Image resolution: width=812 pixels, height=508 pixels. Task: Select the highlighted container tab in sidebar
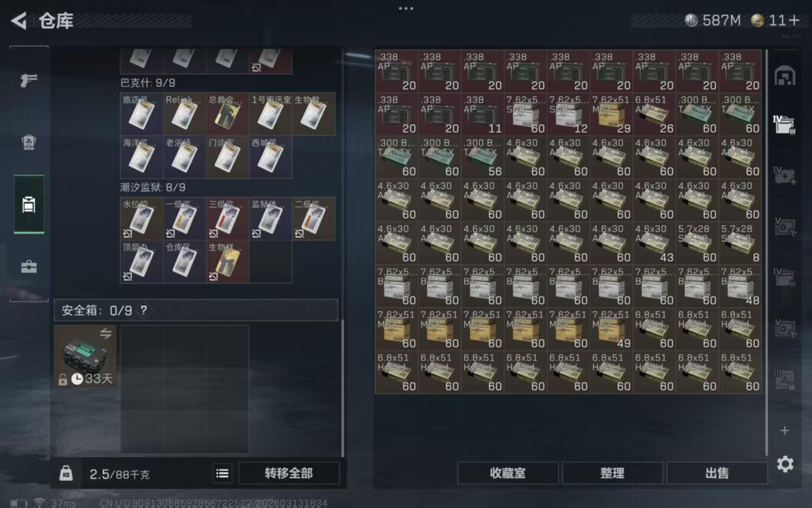pyautogui.click(x=29, y=205)
